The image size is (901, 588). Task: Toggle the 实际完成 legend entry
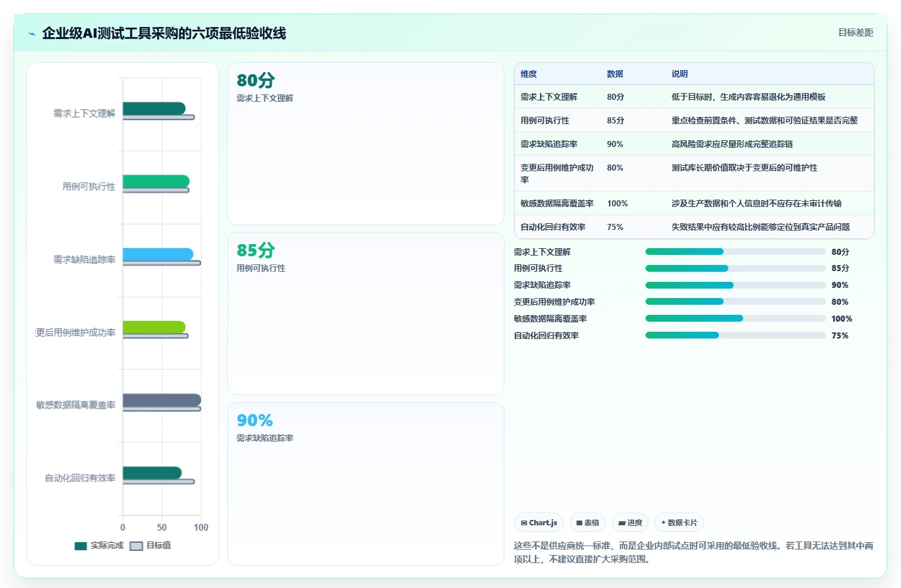click(98, 546)
